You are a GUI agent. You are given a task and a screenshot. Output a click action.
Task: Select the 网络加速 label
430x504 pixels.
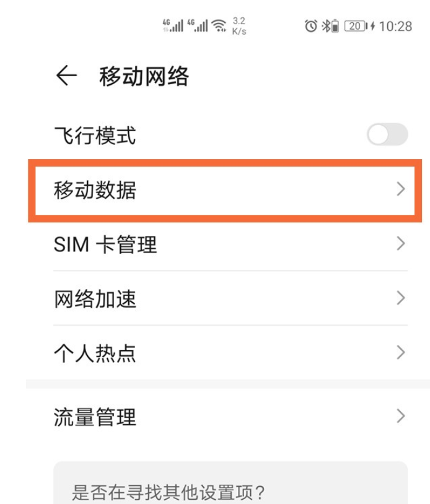95,299
